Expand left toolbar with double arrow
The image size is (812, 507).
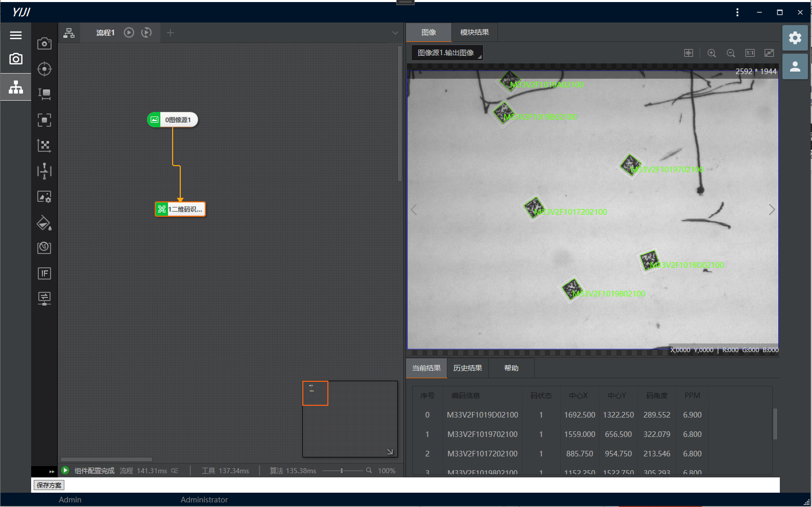(51, 472)
